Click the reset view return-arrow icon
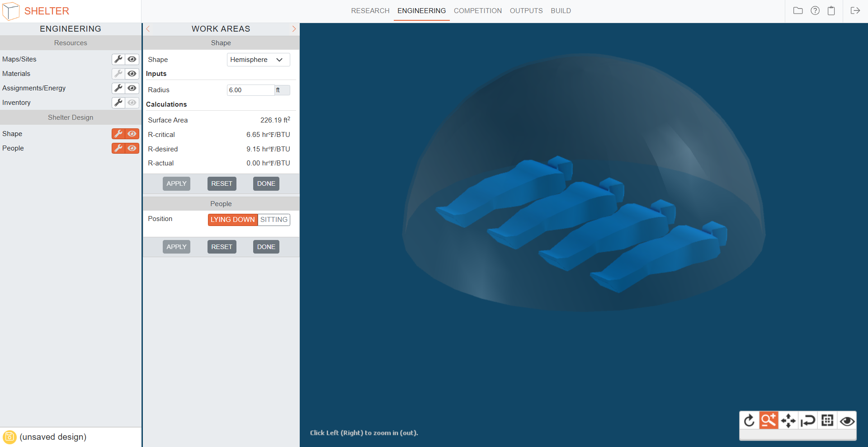Screen dimensions: 868x447 [x=808, y=421]
